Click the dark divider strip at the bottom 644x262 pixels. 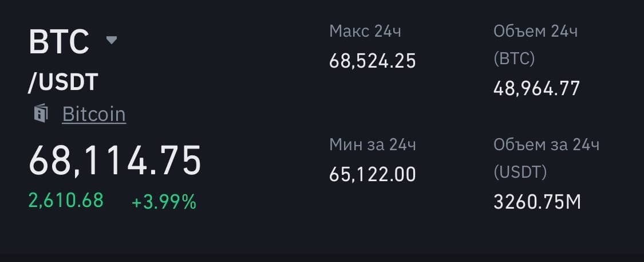click(322, 258)
